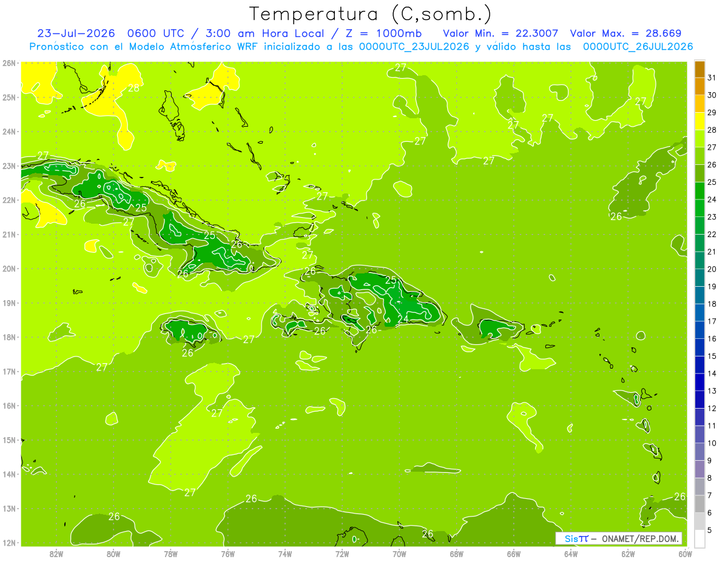Click the 13N latitude axis label
The width and height of the screenshot is (728, 562).
click(9, 508)
